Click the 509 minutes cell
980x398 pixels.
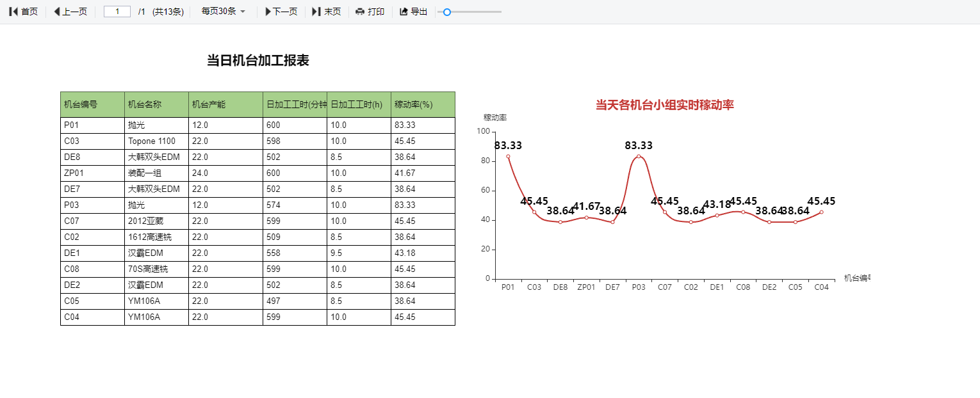pos(295,237)
